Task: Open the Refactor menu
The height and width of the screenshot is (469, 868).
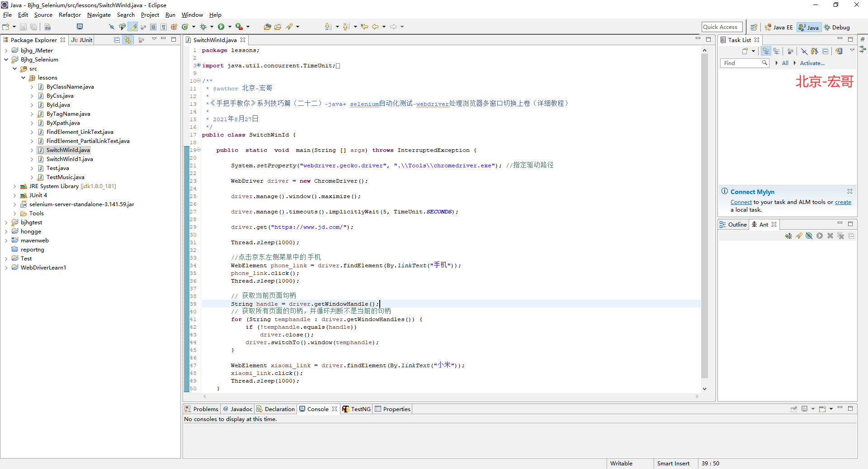Action: click(70, 15)
